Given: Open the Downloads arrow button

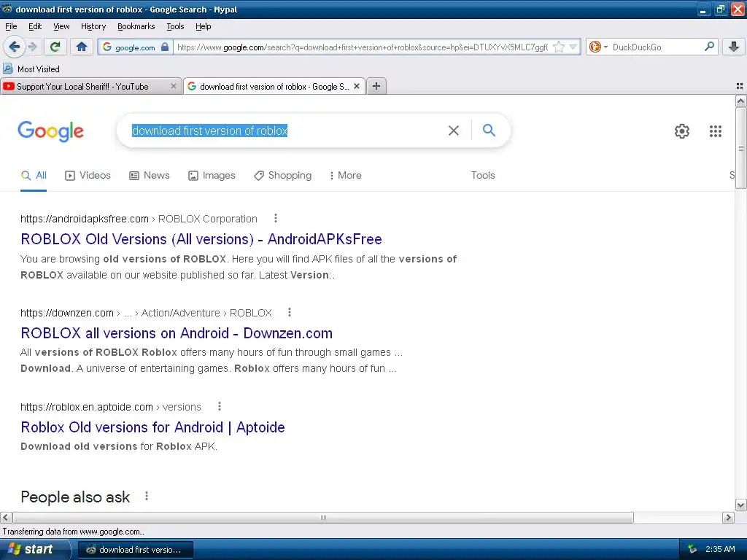Looking at the screenshot, I should [734, 47].
